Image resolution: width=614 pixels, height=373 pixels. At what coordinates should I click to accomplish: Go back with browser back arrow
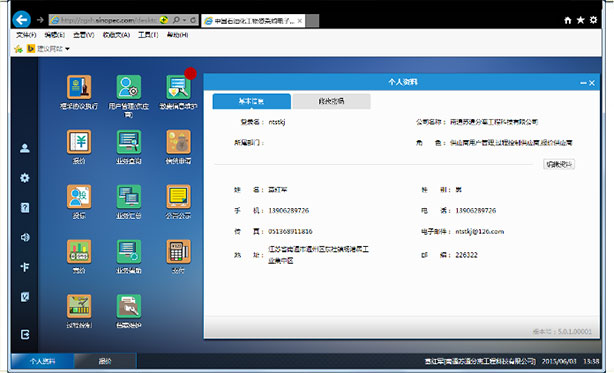click(22, 20)
